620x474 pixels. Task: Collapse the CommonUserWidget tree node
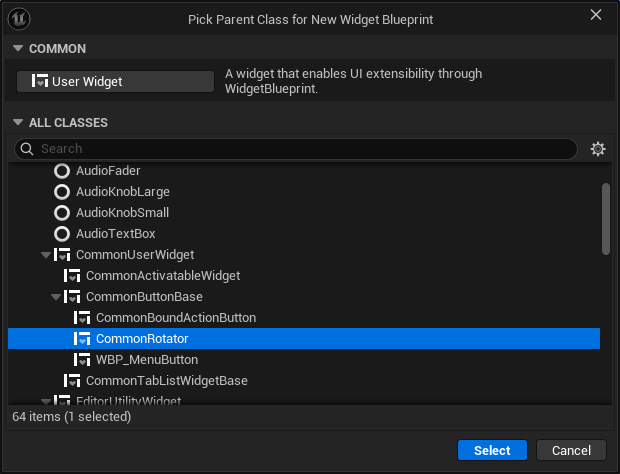[x=46, y=255]
